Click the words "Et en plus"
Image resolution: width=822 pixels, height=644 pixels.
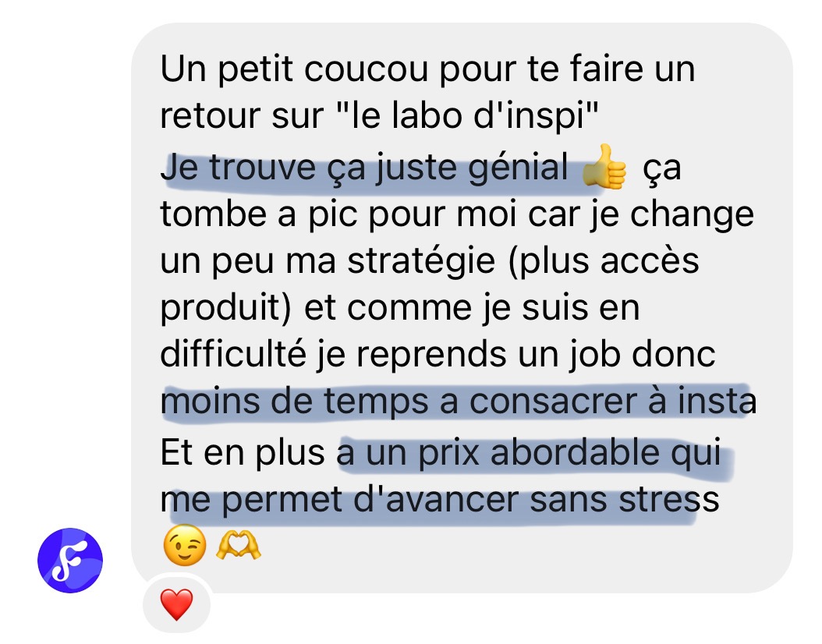click(x=243, y=453)
